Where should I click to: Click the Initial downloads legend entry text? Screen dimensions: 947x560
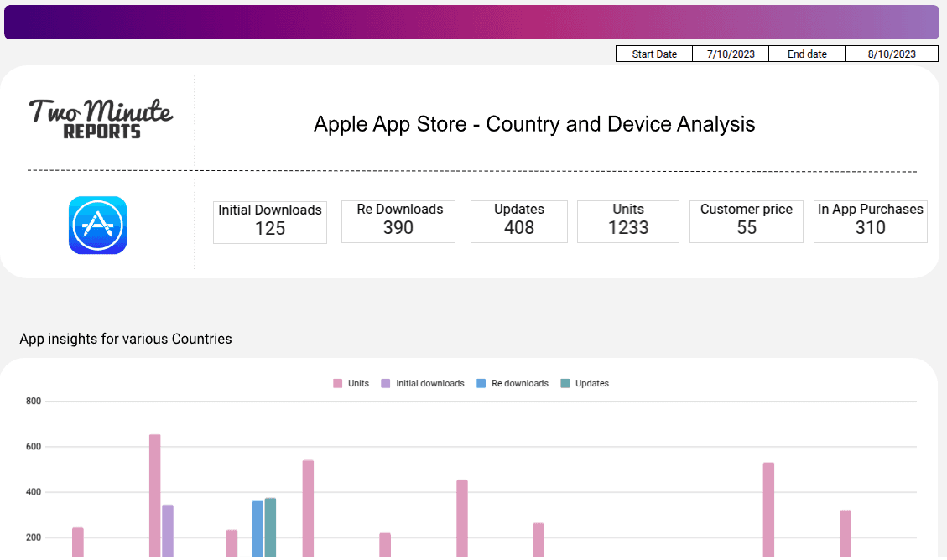click(x=429, y=383)
